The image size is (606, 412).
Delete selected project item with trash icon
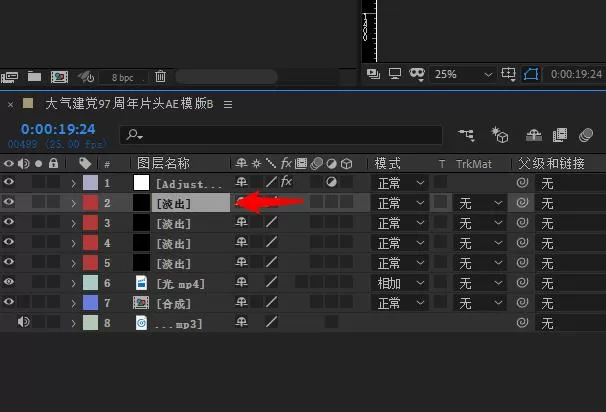(x=160, y=77)
